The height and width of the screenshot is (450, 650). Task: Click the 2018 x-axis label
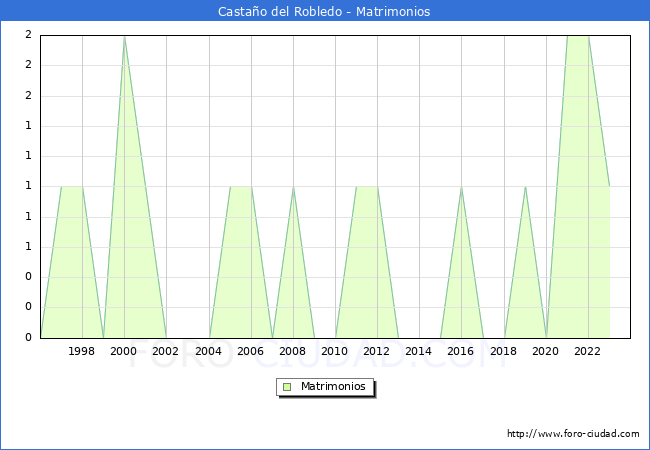click(503, 351)
